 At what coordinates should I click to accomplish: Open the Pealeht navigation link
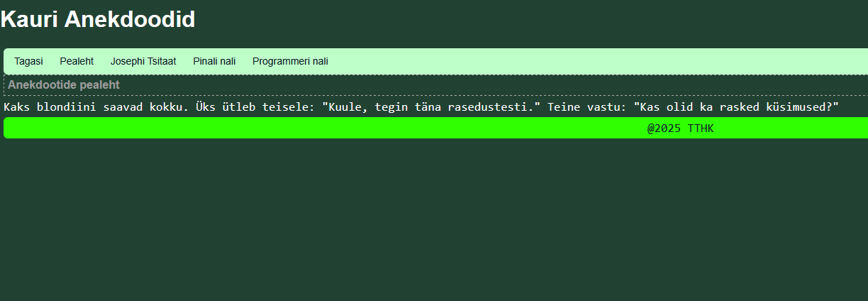pos(77,62)
